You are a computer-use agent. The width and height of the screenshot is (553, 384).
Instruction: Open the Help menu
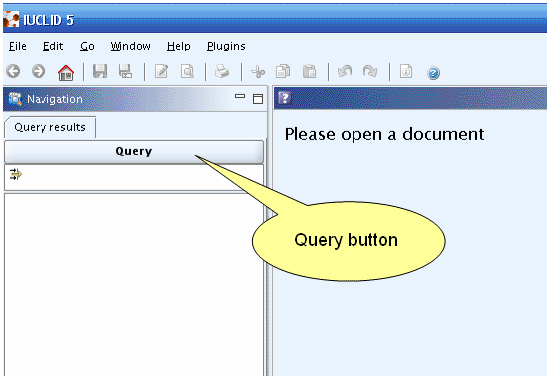click(x=179, y=46)
